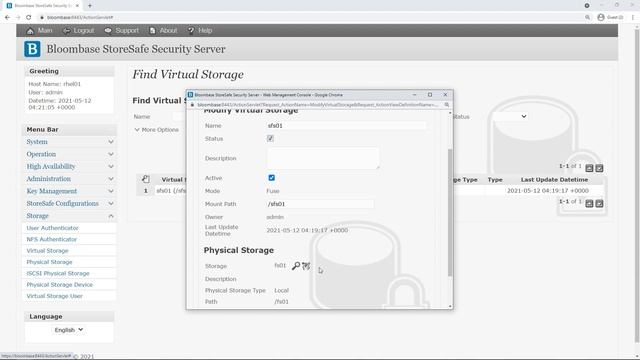This screenshot has height=360, width=640.
Task: Click Last Update Datetime column header
Action: click(x=554, y=180)
